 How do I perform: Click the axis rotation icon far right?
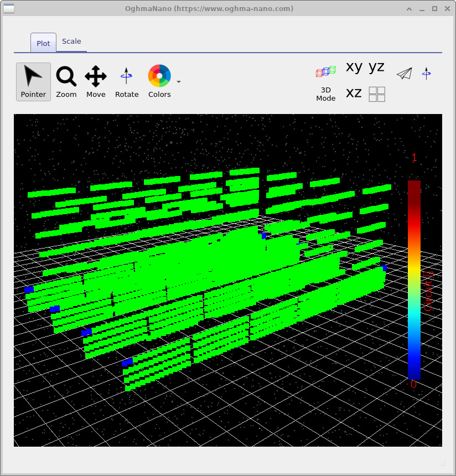(x=426, y=73)
